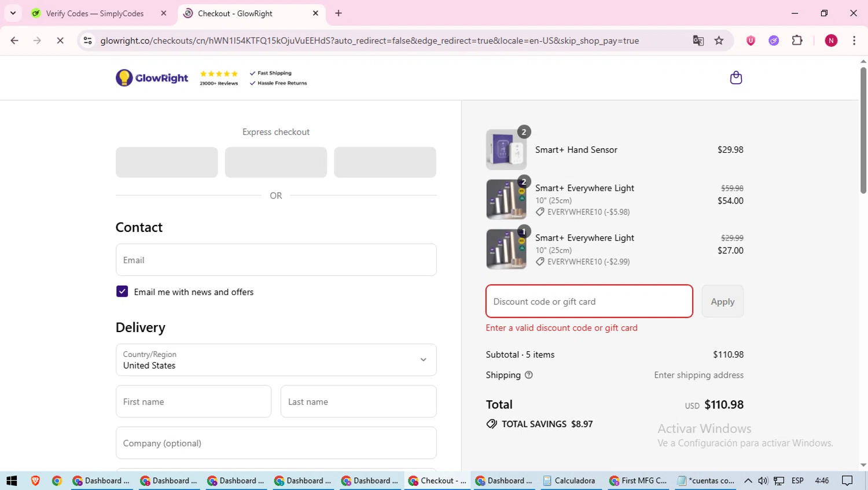
Task: Show hidden system tray icons
Action: [x=748, y=481]
